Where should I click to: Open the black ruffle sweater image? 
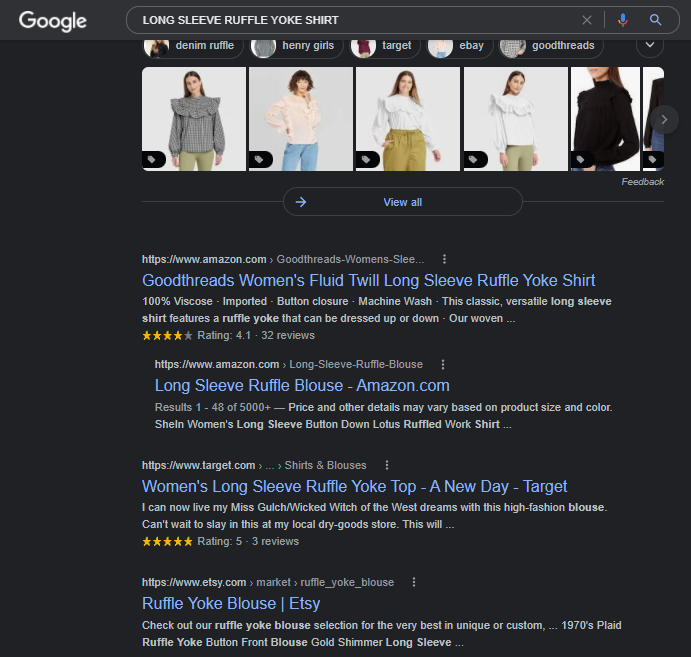[605, 119]
